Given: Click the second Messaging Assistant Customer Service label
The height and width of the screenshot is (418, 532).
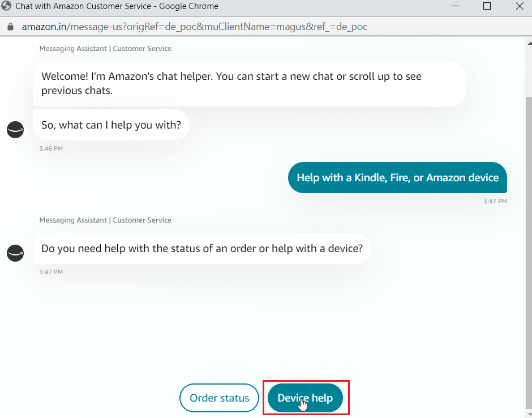Looking at the screenshot, I should pyautogui.click(x=105, y=220).
